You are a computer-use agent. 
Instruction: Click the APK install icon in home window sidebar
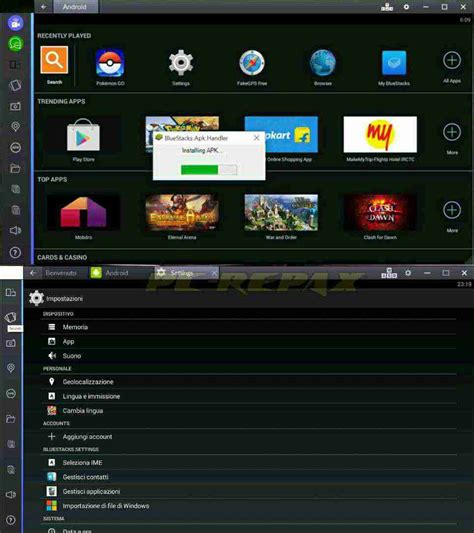point(15,148)
